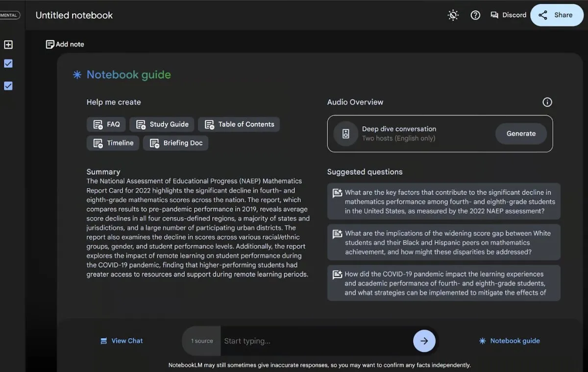
Task: Generate the Deep dive audio conversation
Action: point(521,134)
